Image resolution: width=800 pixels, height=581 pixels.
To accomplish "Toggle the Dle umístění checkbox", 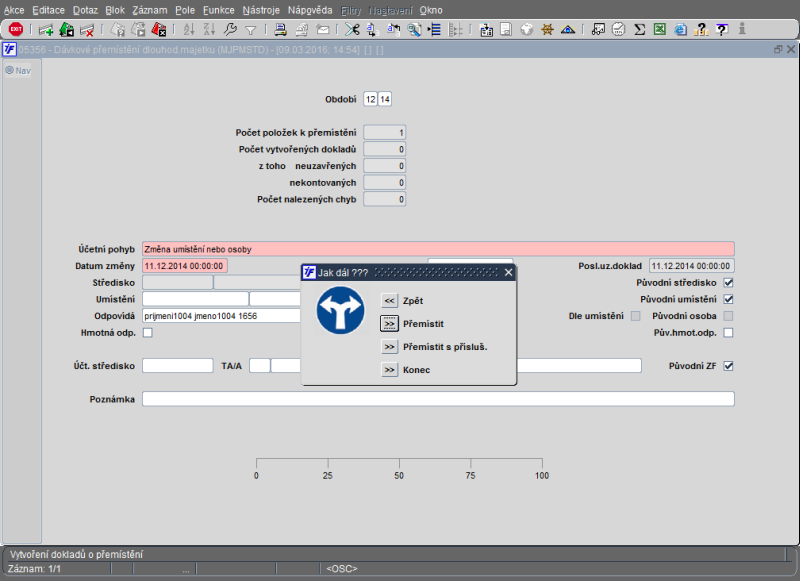I will tap(635, 316).
